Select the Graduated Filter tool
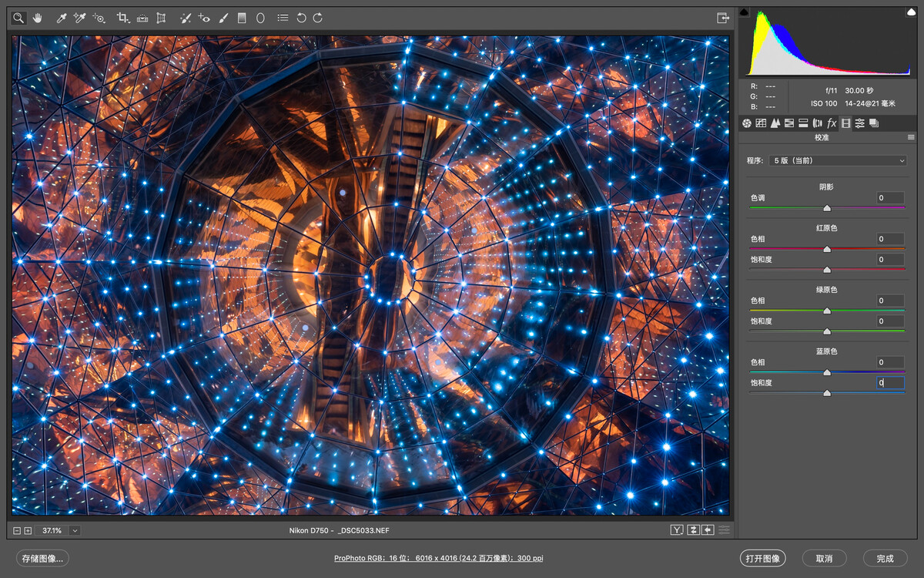 (242, 17)
